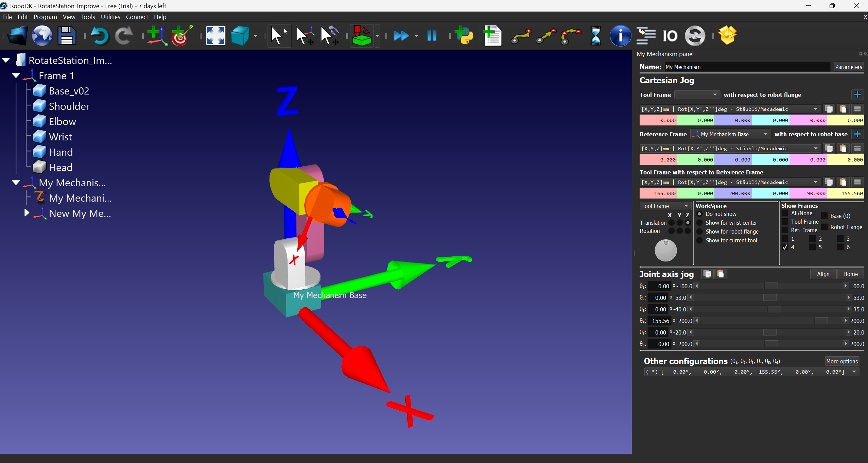Enable the Show for wrist center option
The image size is (868, 463).
[699, 223]
